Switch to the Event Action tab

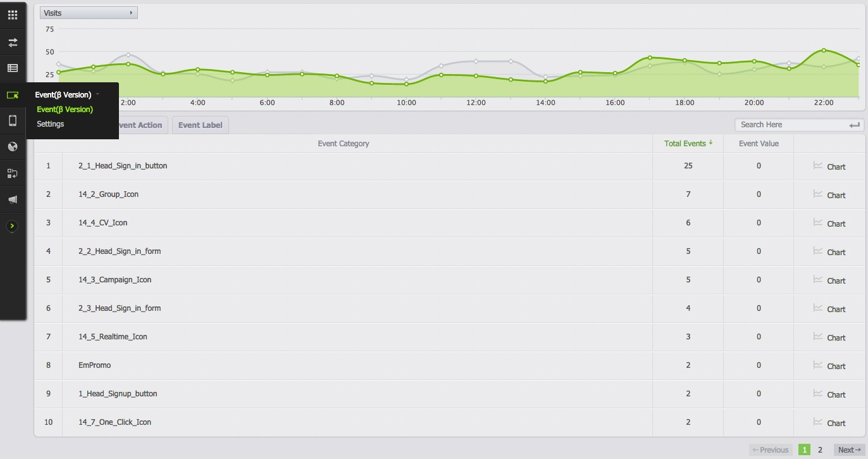[x=140, y=125]
